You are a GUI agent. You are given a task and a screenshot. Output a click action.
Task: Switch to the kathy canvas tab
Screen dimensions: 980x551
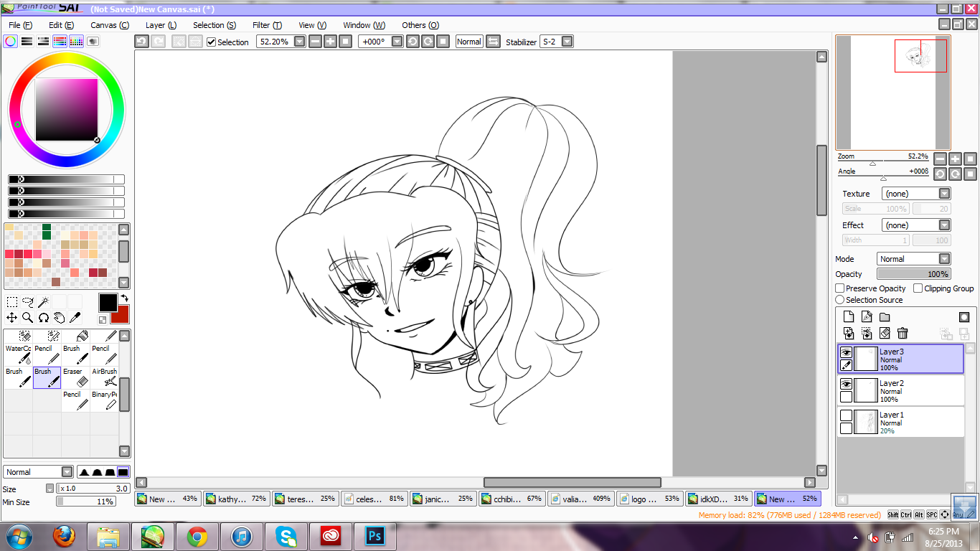[x=237, y=499]
